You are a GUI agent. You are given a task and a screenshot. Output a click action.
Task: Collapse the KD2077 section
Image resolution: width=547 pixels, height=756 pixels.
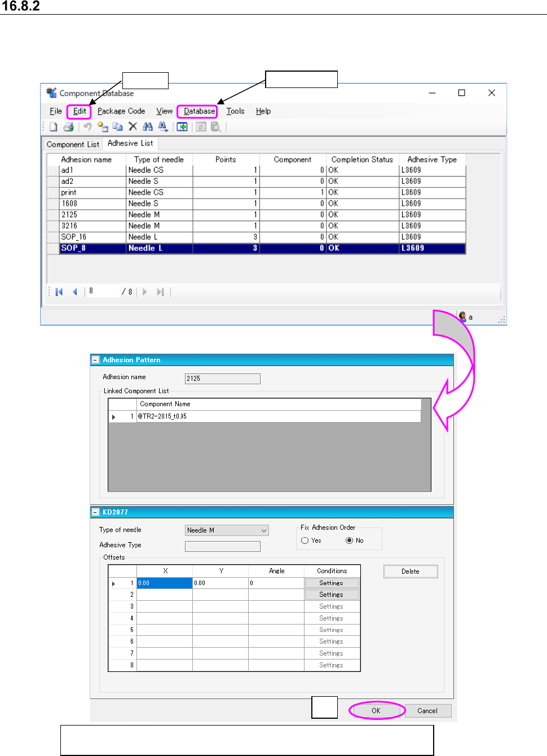(x=95, y=512)
